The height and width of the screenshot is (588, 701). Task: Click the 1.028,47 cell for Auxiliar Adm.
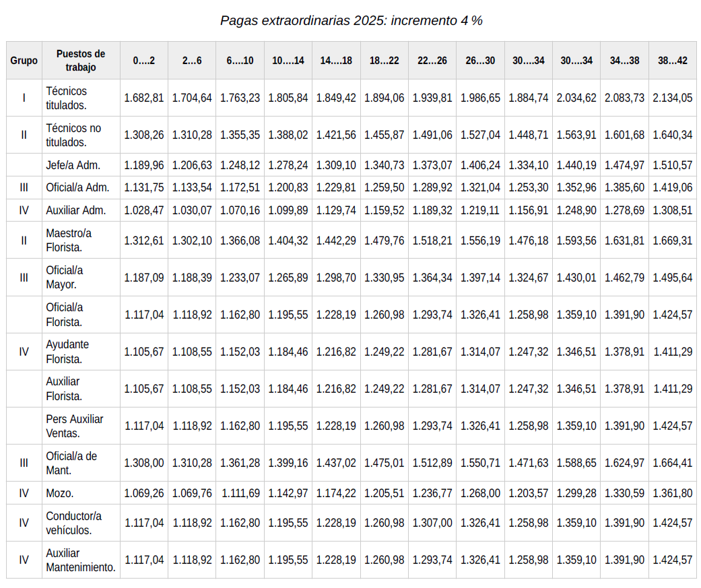tap(144, 210)
